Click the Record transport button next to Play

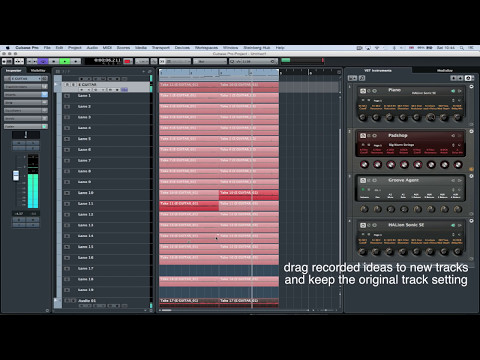76,61
